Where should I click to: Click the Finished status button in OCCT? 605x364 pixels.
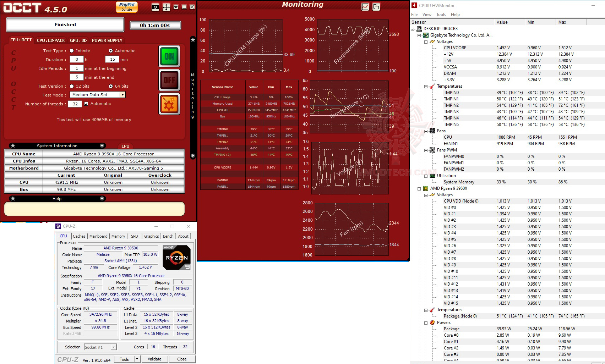coord(65,25)
